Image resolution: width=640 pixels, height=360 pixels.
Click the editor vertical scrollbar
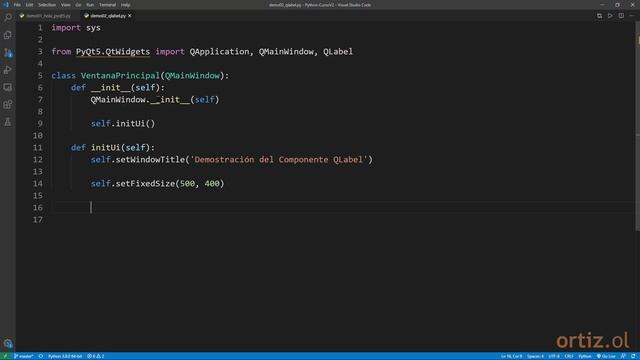637,127
